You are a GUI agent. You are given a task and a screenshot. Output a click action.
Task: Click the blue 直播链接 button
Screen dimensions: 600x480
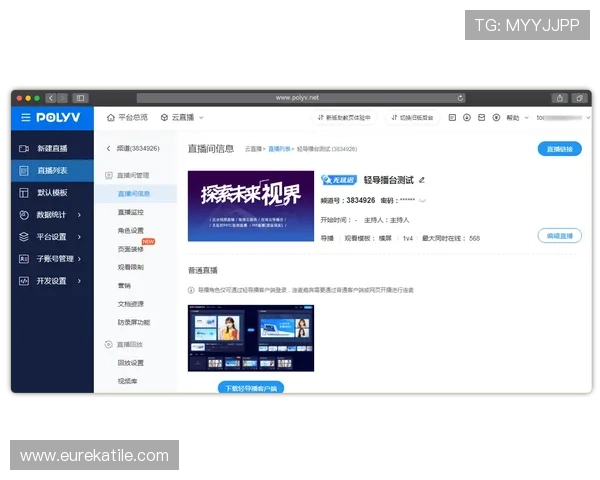[559, 149]
